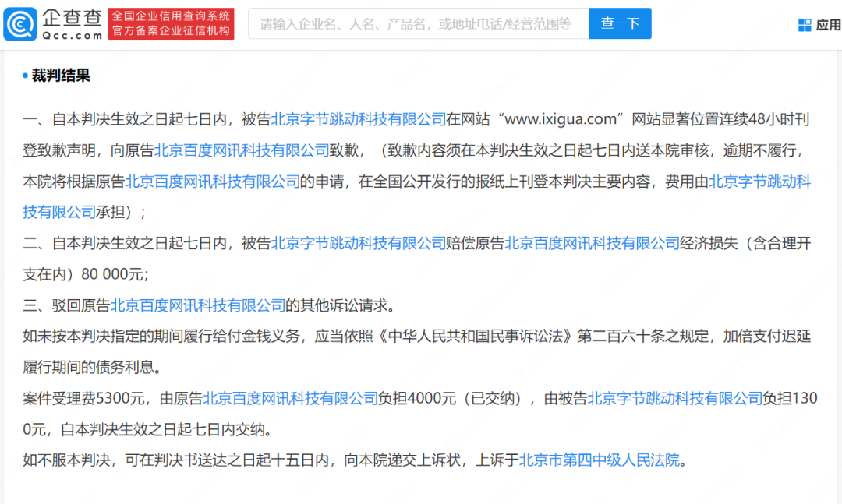Image resolution: width=842 pixels, height=504 pixels.
Task: Open 北京百度网讯科技有限公司 link after 驳回原告
Action: [197, 305]
